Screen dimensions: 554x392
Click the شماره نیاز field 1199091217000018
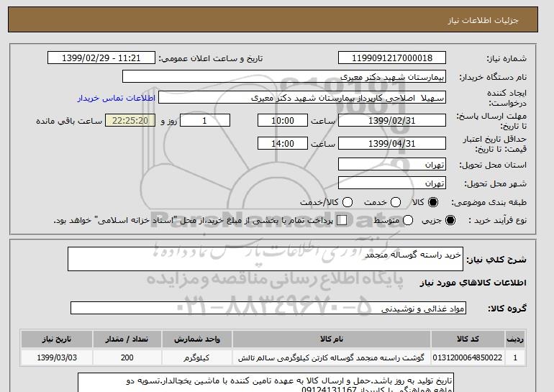pyautogui.click(x=392, y=58)
